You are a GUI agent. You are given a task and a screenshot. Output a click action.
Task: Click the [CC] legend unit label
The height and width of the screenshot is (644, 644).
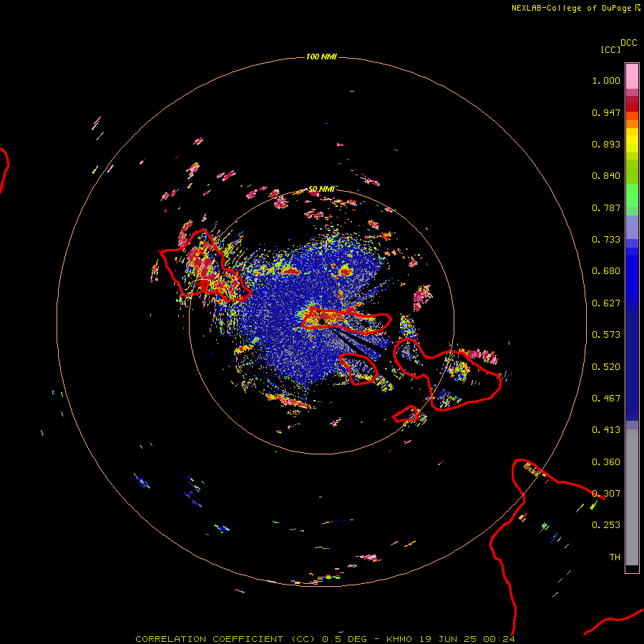pos(610,49)
